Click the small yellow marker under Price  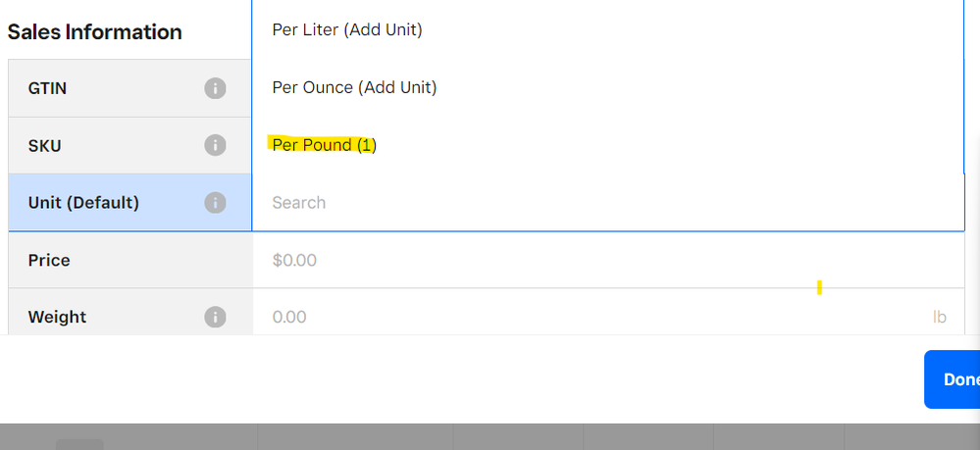tap(819, 287)
